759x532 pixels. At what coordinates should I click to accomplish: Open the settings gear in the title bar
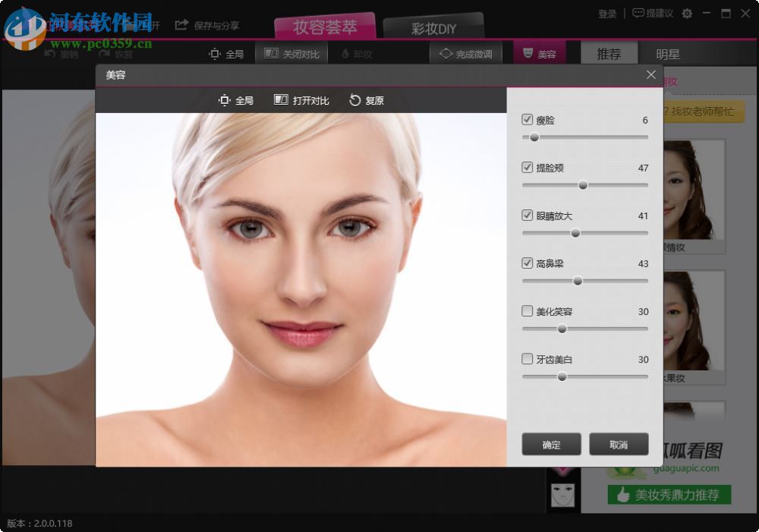pyautogui.click(x=686, y=14)
